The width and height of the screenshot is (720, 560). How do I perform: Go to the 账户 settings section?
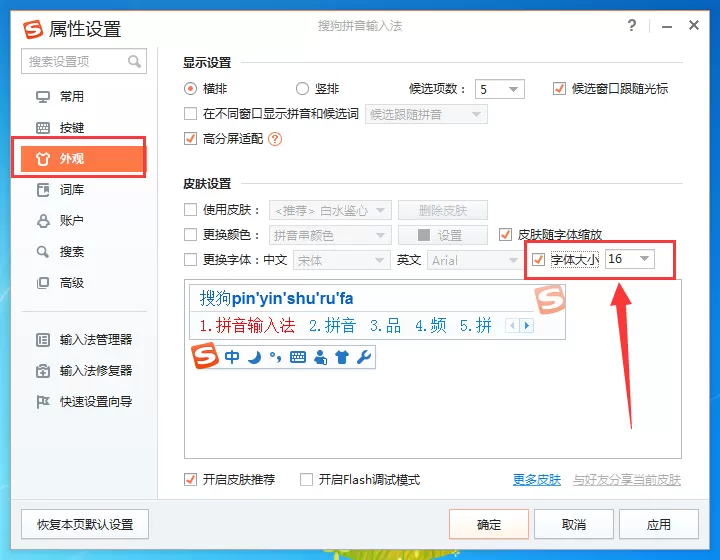(84, 221)
